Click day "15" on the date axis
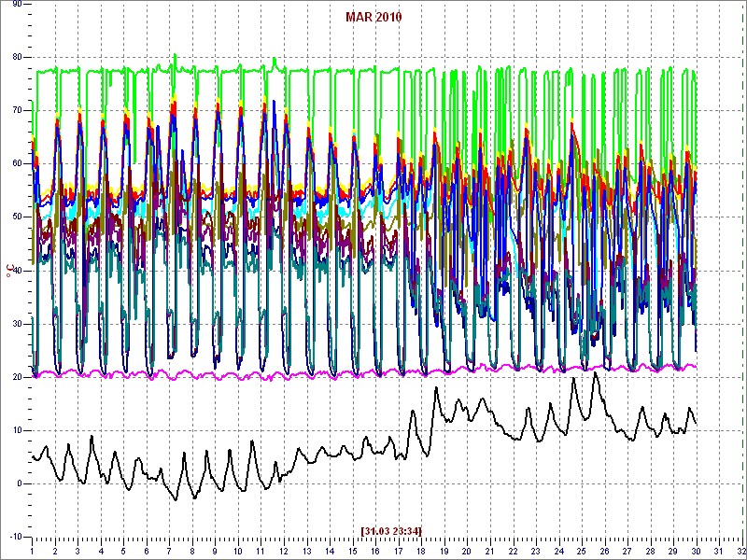Image resolution: width=747 pixels, height=560 pixels. (x=353, y=551)
